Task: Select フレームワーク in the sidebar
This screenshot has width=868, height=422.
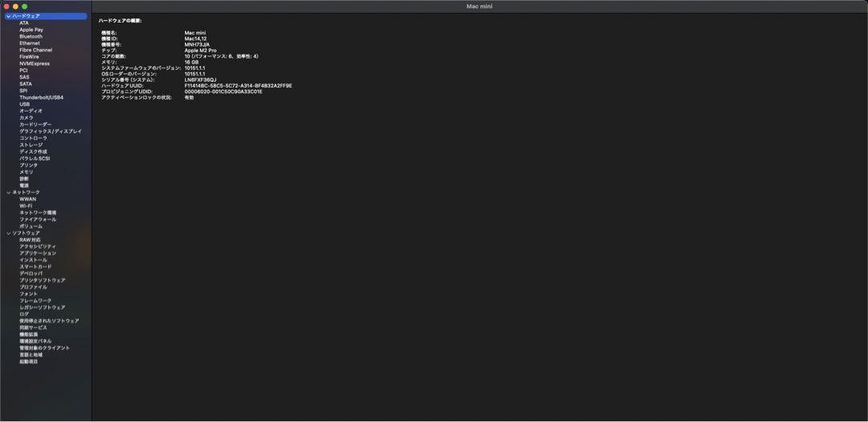Action: point(35,301)
